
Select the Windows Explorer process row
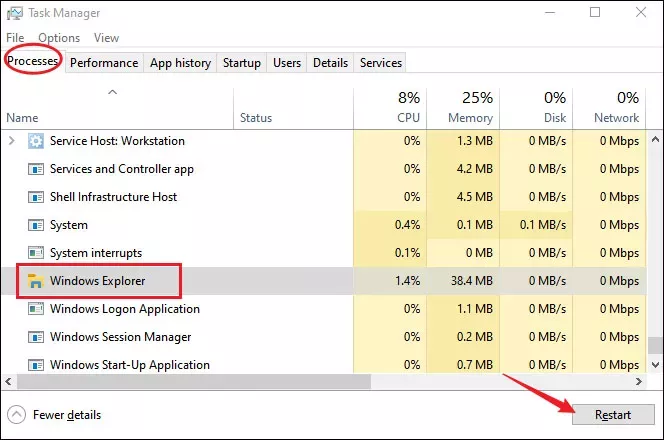[x=324, y=281]
